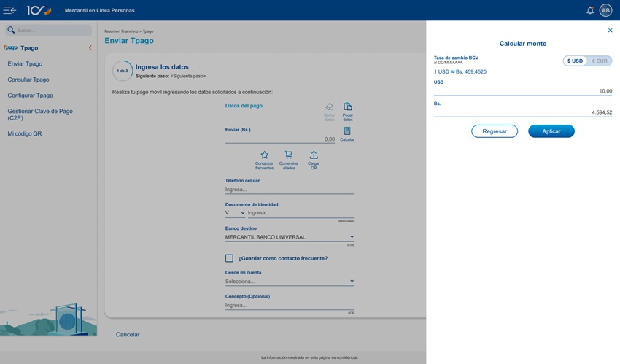The width and height of the screenshot is (620, 364).
Task: Open the AB user profile avatar
Action: click(x=605, y=10)
